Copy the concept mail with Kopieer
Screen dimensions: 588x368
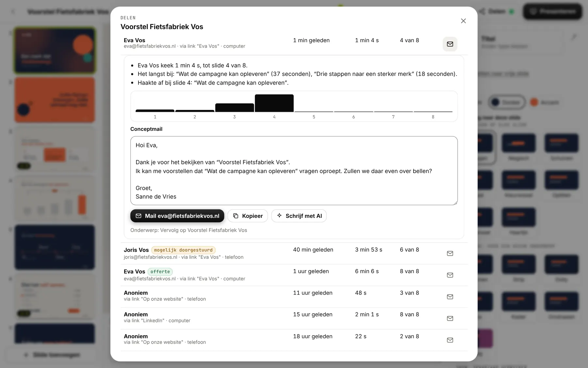coord(248,216)
